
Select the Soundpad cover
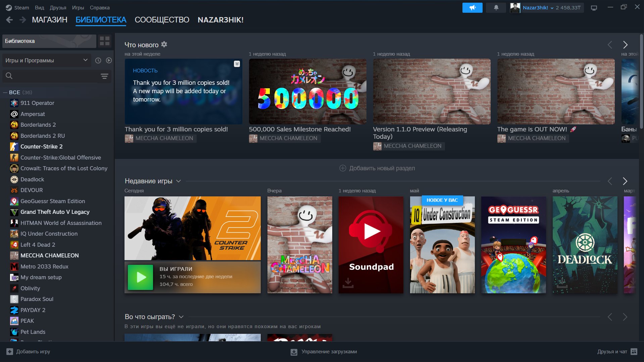pos(371,245)
